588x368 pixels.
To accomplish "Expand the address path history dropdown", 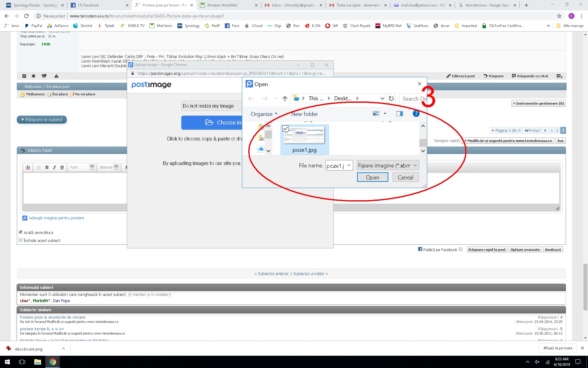I will coord(382,98).
